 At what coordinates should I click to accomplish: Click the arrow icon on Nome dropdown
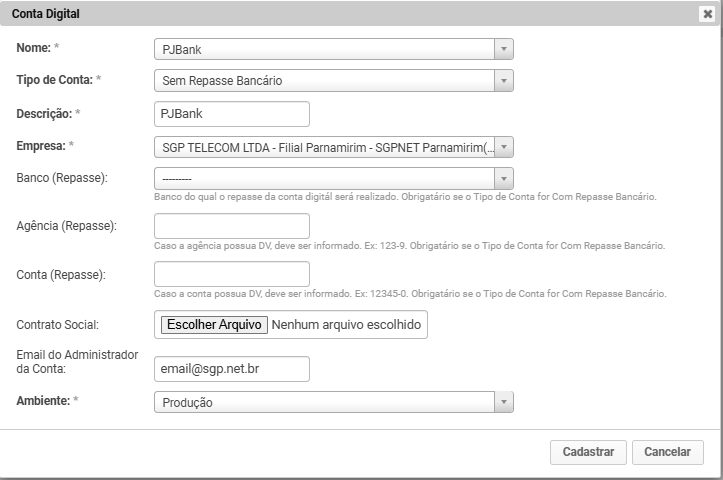504,49
